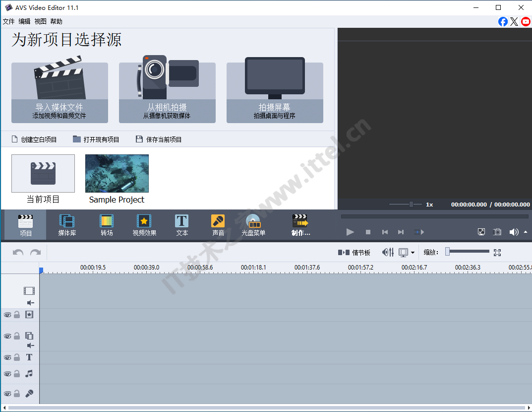Click 保存当前项目 save current project

(x=159, y=139)
